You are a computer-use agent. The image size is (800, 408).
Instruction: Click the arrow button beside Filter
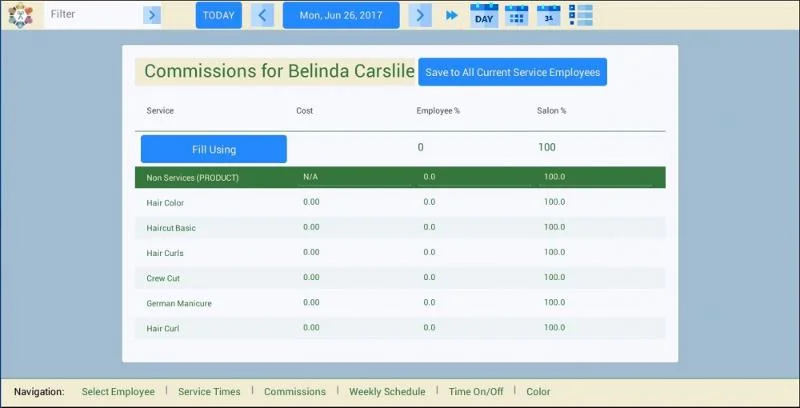click(152, 15)
